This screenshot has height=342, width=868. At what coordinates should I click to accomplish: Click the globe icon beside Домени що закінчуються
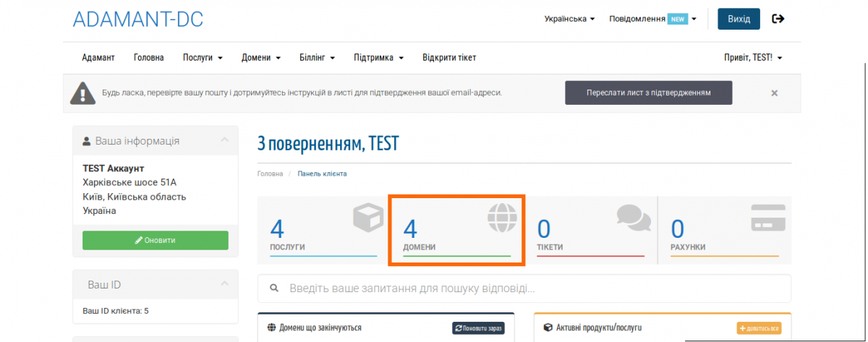pyautogui.click(x=271, y=328)
